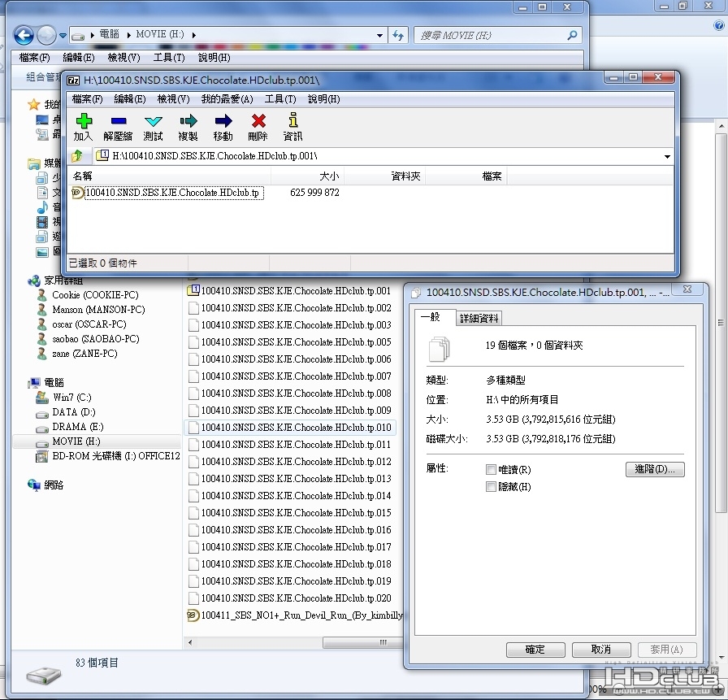Click the 移動 (Move) icon in 7-Zip
The image size is (728, 700).
(x=223, y=121)
